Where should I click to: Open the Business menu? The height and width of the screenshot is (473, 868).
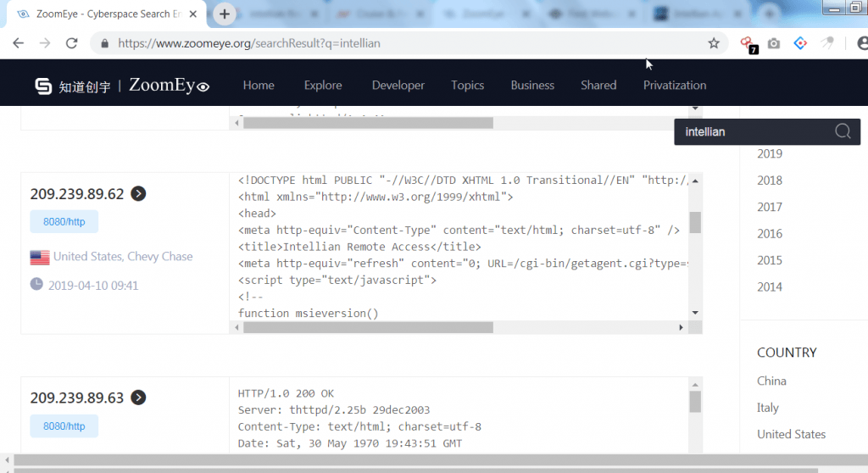pyautogui.click(x=532, y=86)
